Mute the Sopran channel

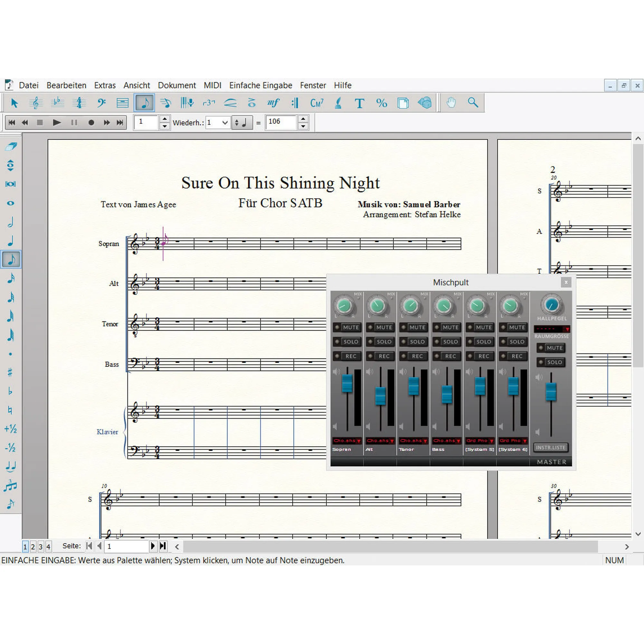(347, 327)
